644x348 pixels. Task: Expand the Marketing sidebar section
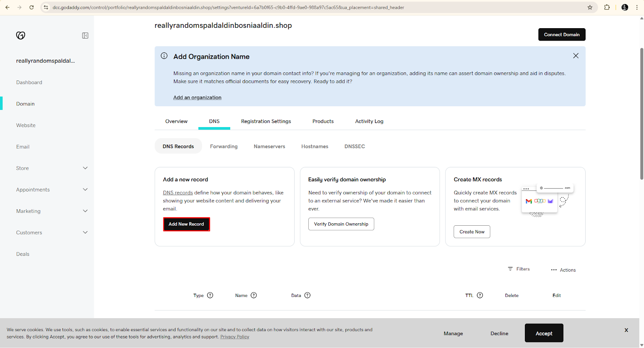[85, 211]
